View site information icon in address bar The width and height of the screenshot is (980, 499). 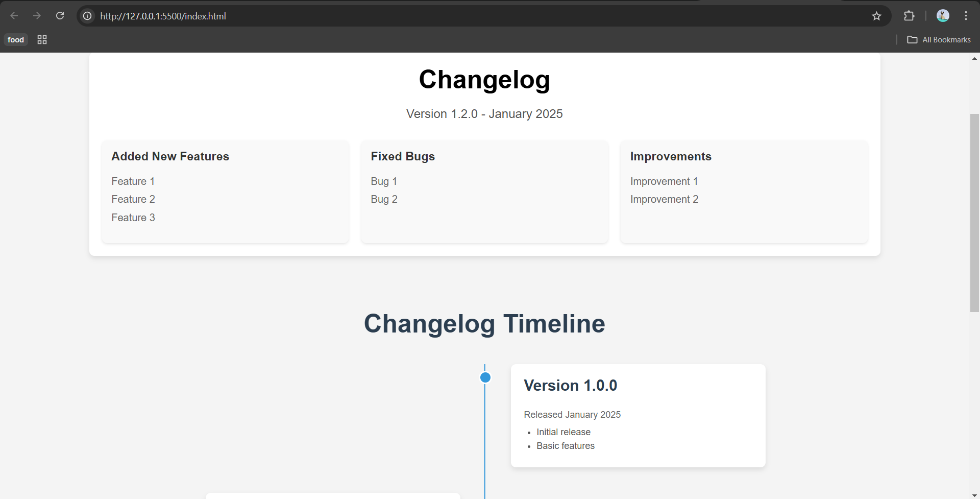[88, 16]
